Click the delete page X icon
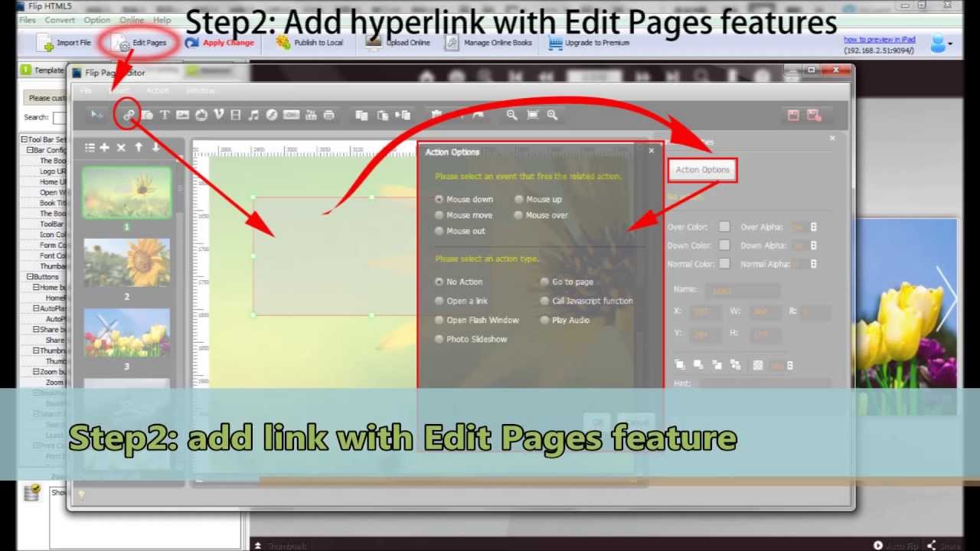Viewport: 980px width, 551px height. click(x=121, y=147)
